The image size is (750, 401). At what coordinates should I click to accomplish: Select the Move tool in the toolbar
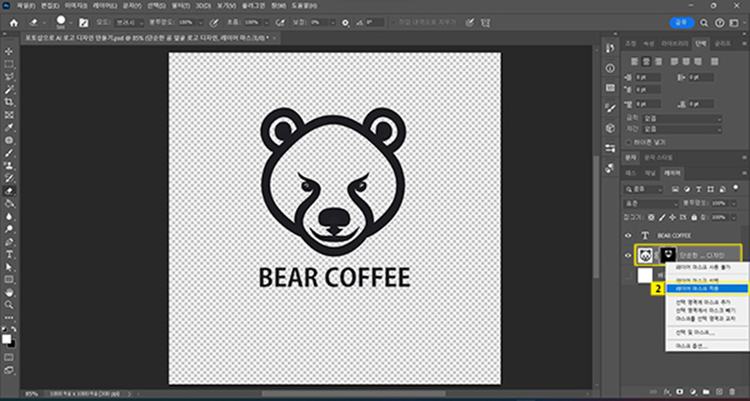coord(9,50)
